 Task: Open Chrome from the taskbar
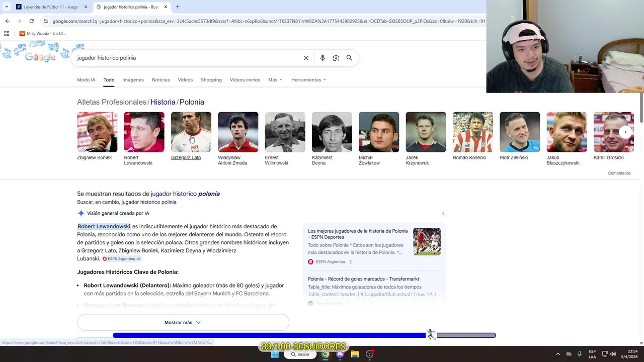coord(326,354)
